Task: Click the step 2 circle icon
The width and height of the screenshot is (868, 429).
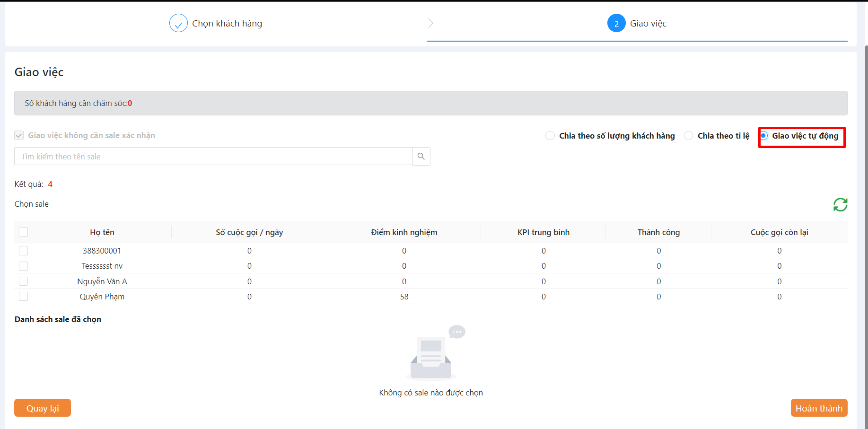Action: point(616,23)
